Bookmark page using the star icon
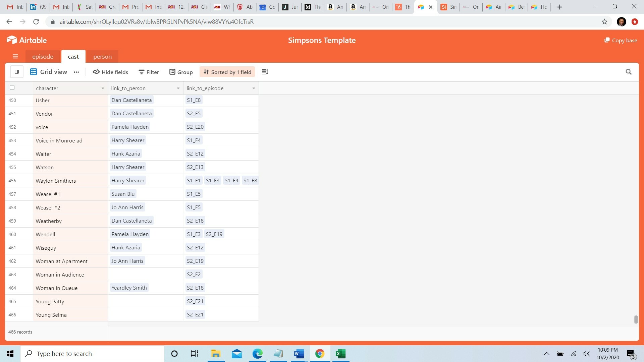This screenshot has width=644, height=362. click(604, 22)
